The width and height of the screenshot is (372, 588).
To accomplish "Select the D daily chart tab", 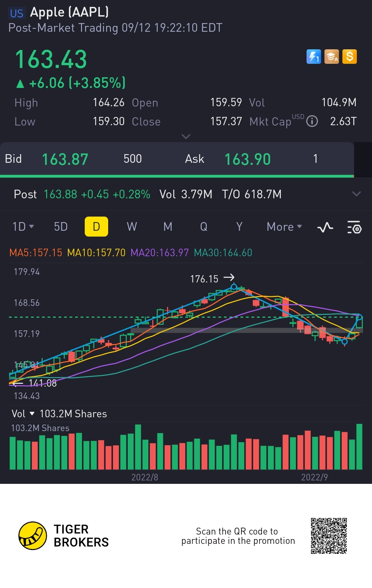I will (96, 227).
